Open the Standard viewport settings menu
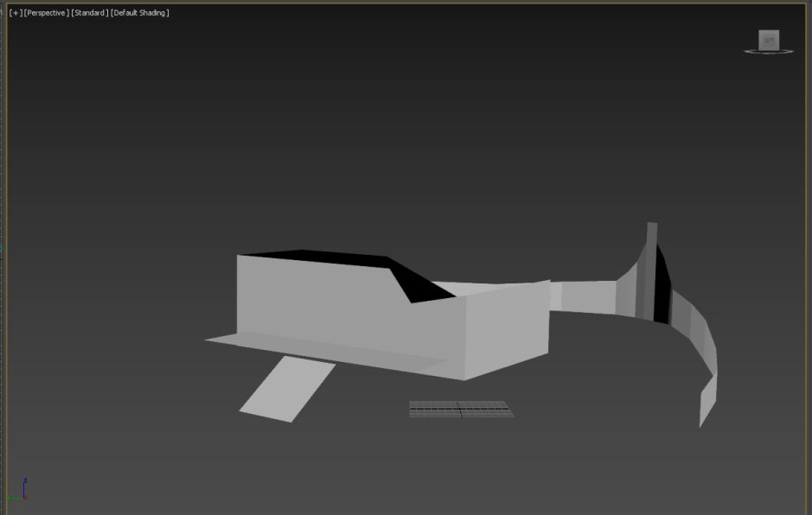The width and height of the screenshot is (812, 515). 90,13
